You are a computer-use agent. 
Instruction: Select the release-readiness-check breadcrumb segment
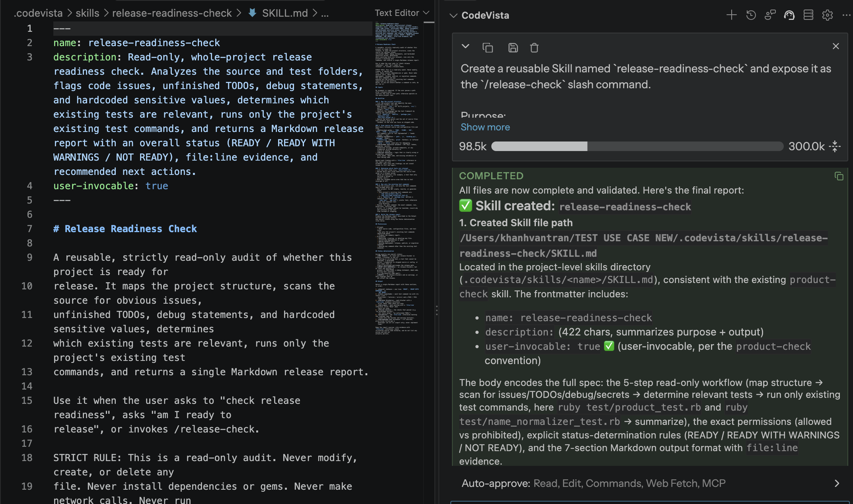[x=172, y=13]
